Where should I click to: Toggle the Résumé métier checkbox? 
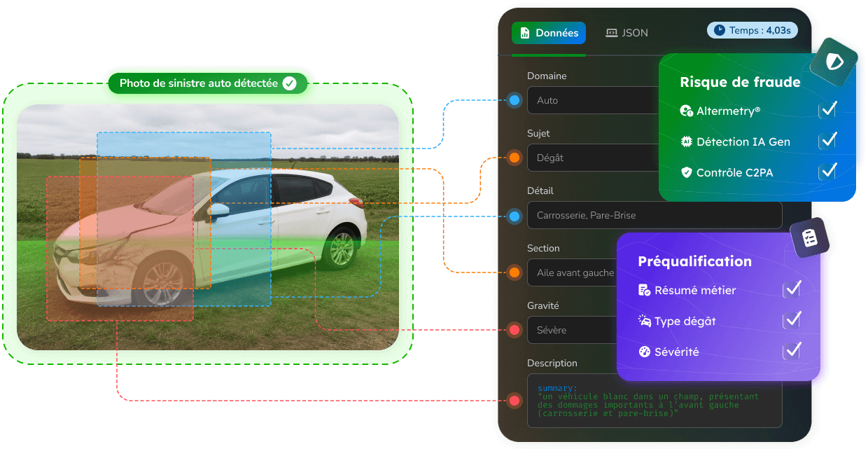pyautogui.click(x=792, y=289)
